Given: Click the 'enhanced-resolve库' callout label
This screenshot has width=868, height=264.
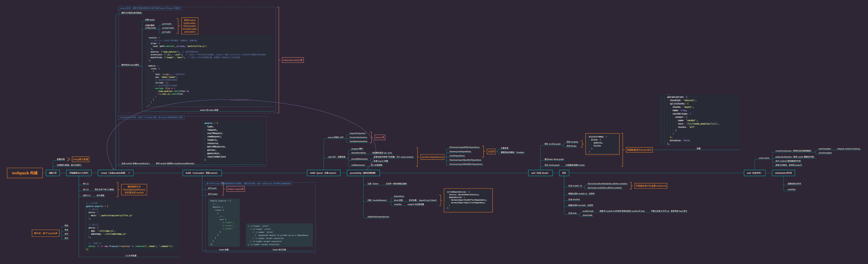Looking at the screenshot, I should pos(293,60).
